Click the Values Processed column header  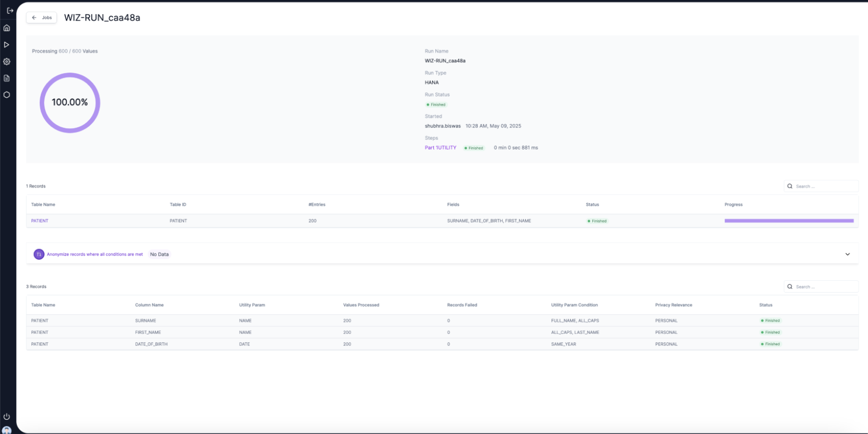tap(361, 305)
